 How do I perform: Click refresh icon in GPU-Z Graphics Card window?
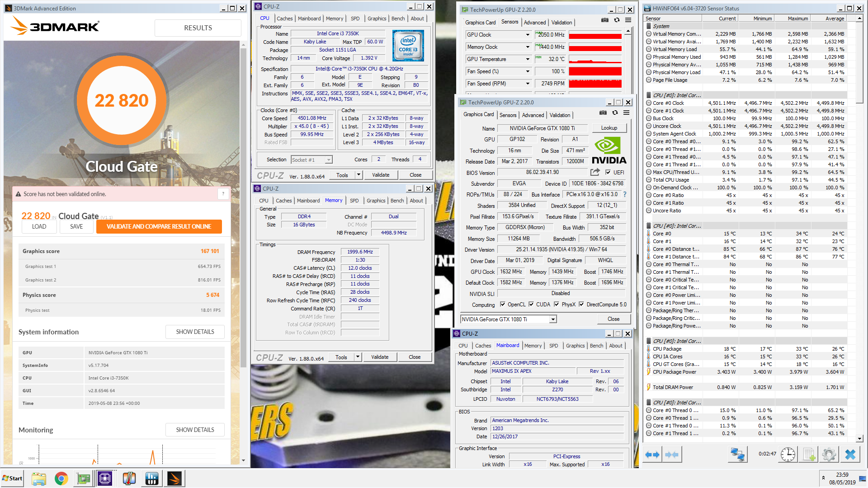tap(615, 113)
